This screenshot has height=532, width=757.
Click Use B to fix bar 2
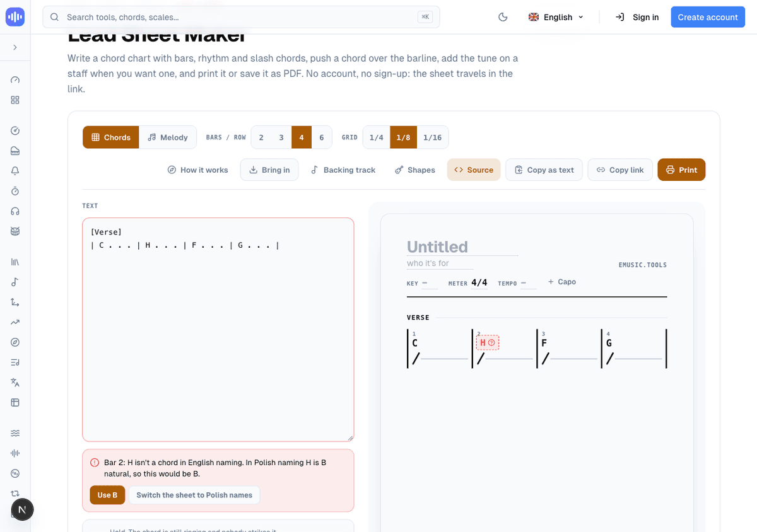107,495
